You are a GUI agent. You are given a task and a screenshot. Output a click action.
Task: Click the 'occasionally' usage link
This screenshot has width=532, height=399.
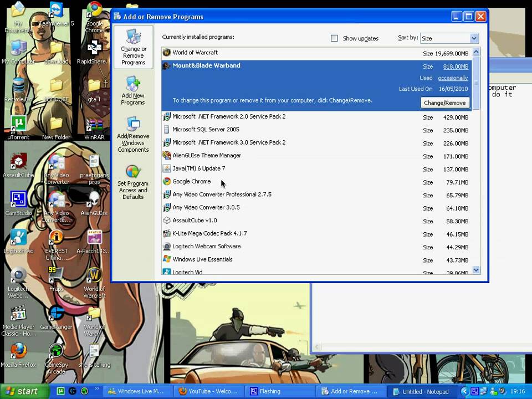453,78
